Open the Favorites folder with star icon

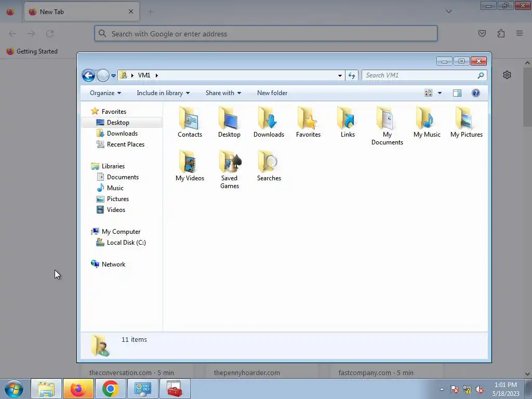click(x=308, y=122)
